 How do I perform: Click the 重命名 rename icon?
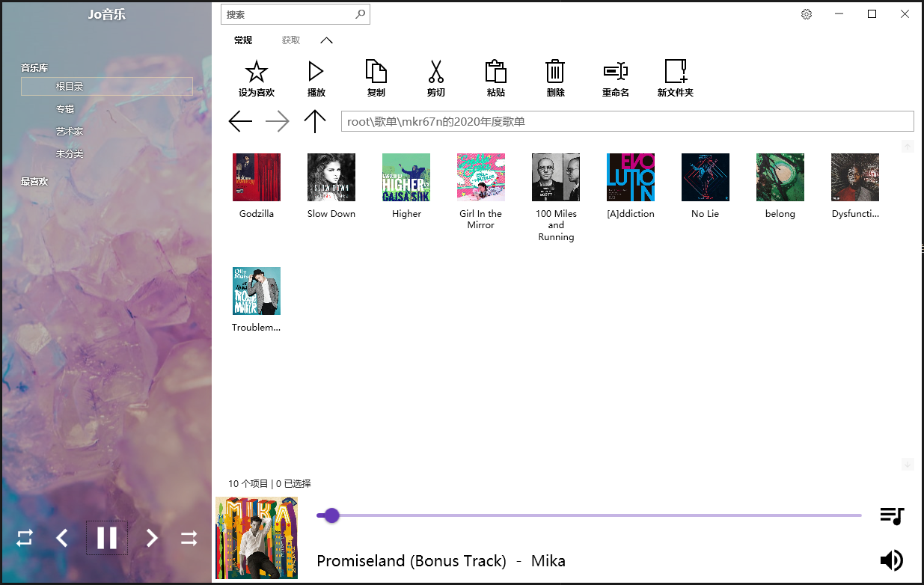point(615,72)
